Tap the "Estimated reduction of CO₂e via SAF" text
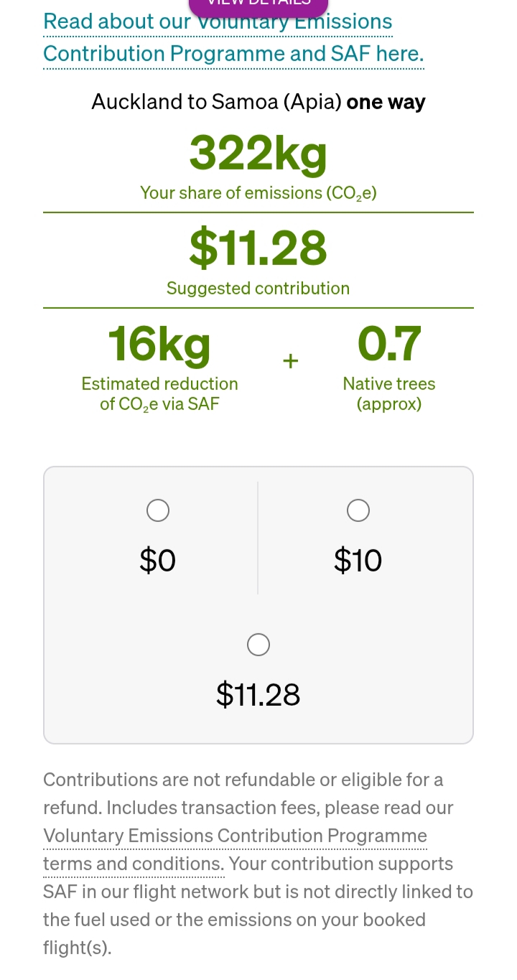This screenshot has height=980, width=517. click(x=159, y=394)
